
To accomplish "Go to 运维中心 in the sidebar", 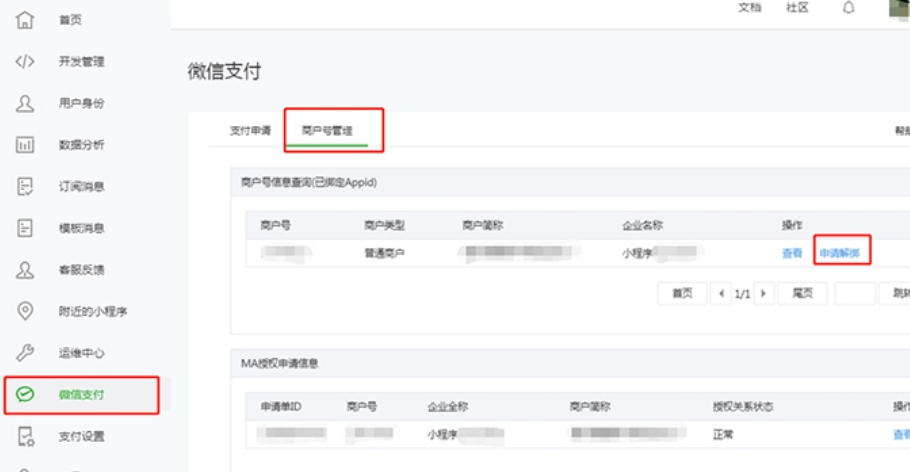I will (81, 353).
